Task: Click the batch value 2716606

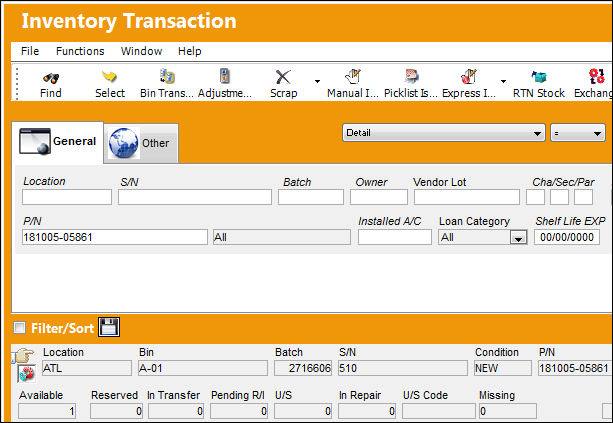Action: tap(303, 368)
